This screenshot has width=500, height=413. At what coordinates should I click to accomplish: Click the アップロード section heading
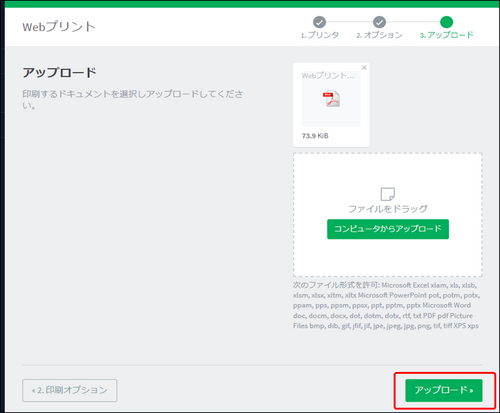click(x=59, y=72)
